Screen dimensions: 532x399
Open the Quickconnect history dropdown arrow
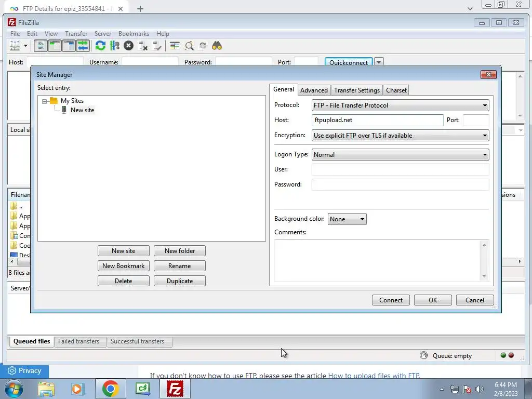tap(379, 62)
